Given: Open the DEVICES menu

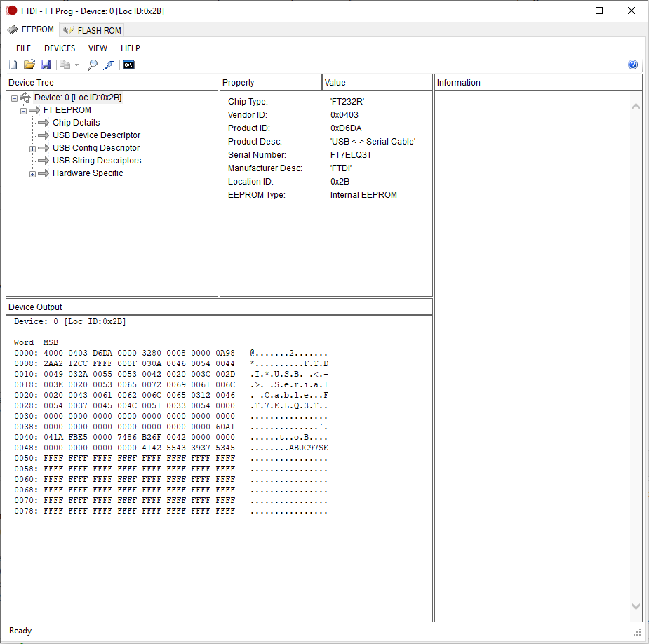Looking at the screenshot, I should click(x=60, y=48).
